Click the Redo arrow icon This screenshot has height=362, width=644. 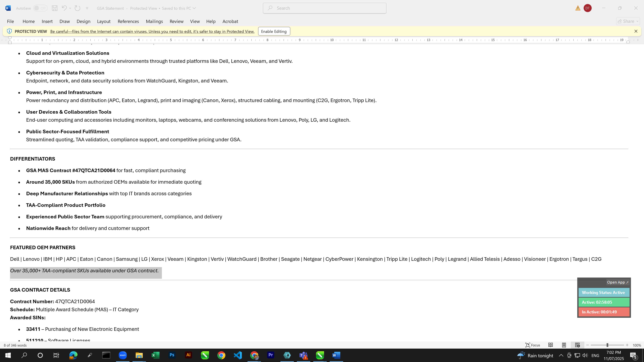point(77,8)
